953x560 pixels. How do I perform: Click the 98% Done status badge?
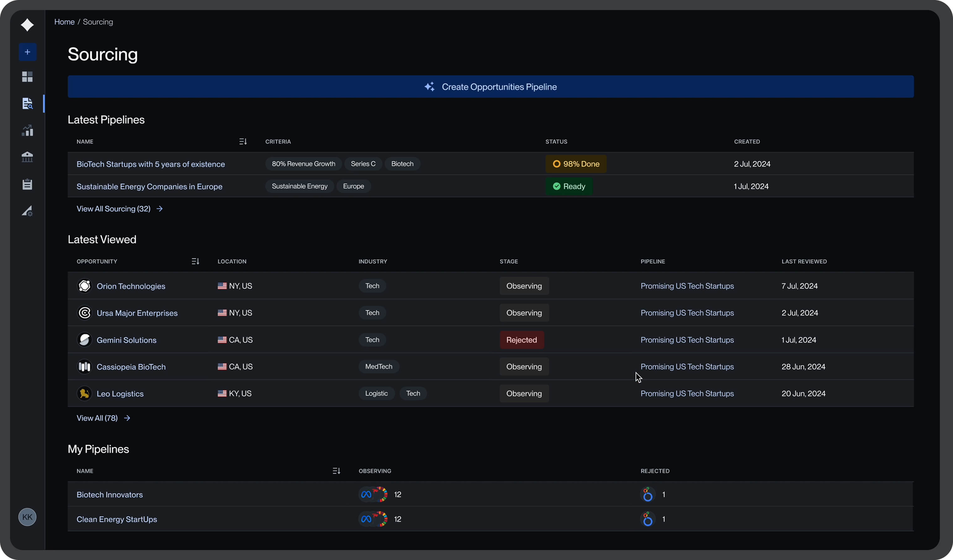point(576,164)
